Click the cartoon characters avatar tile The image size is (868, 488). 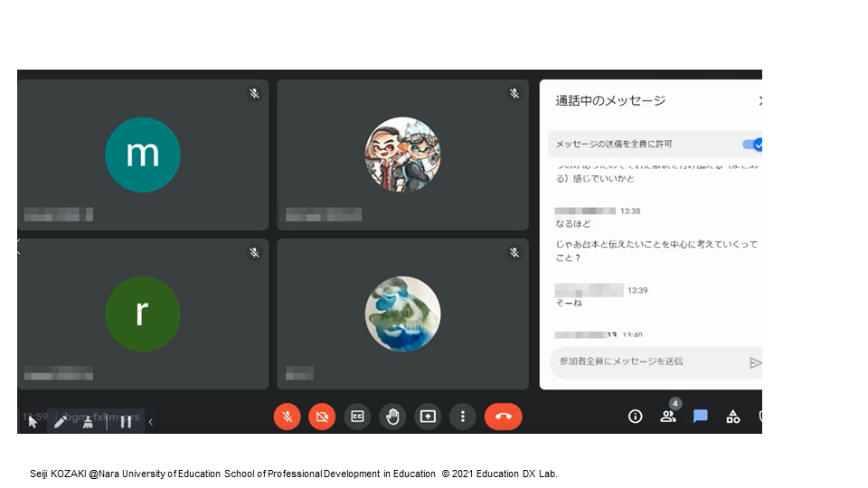(x=402, y=155)
